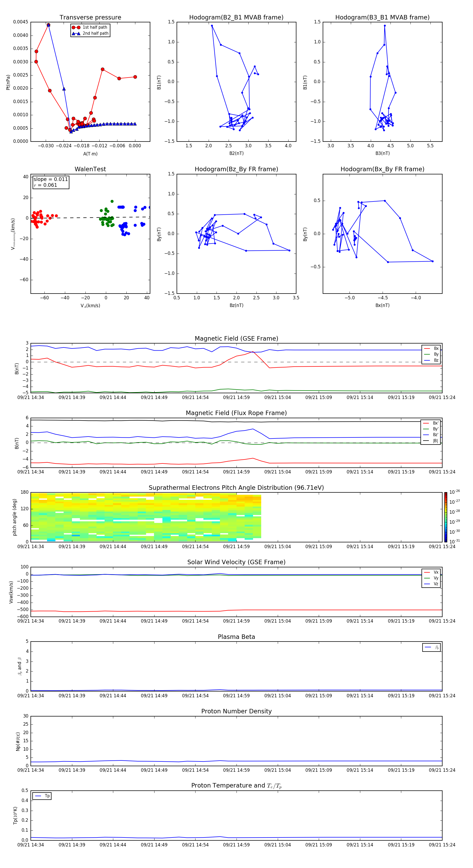Click the 'r = 0.061' annotation
The height and width of the screenshot is (868, 473).
(45, 185)
